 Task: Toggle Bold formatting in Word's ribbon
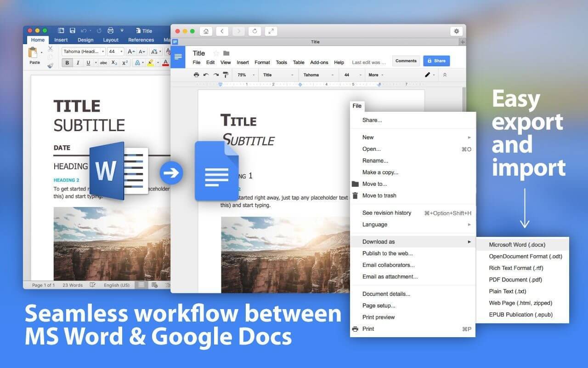67,62
